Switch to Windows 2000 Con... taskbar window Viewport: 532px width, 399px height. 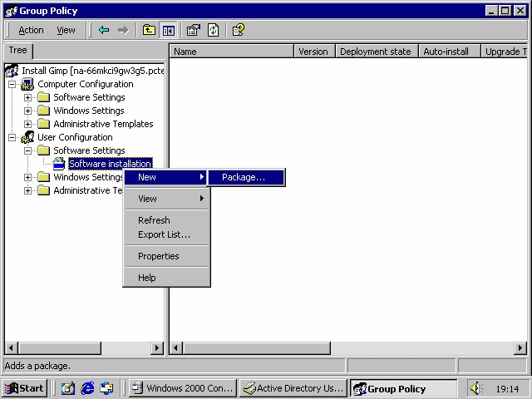pos(183,388)
